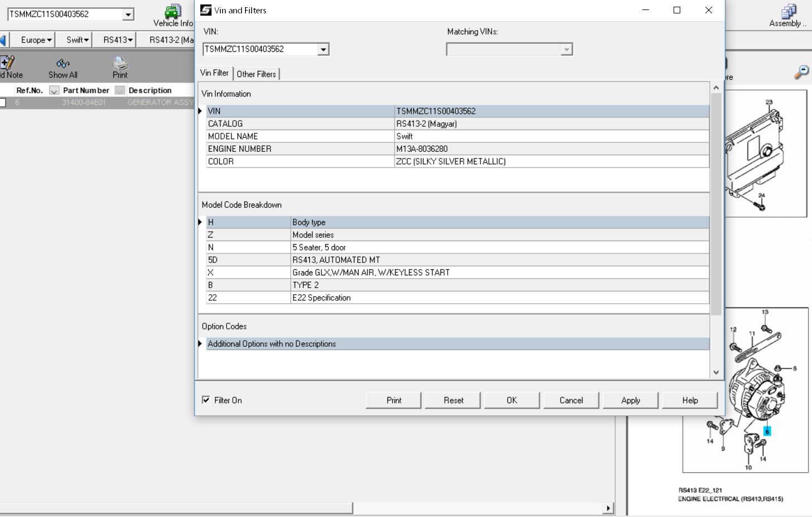
Task: Click the blue back arrow icon
Action: (x=3, y=40)
